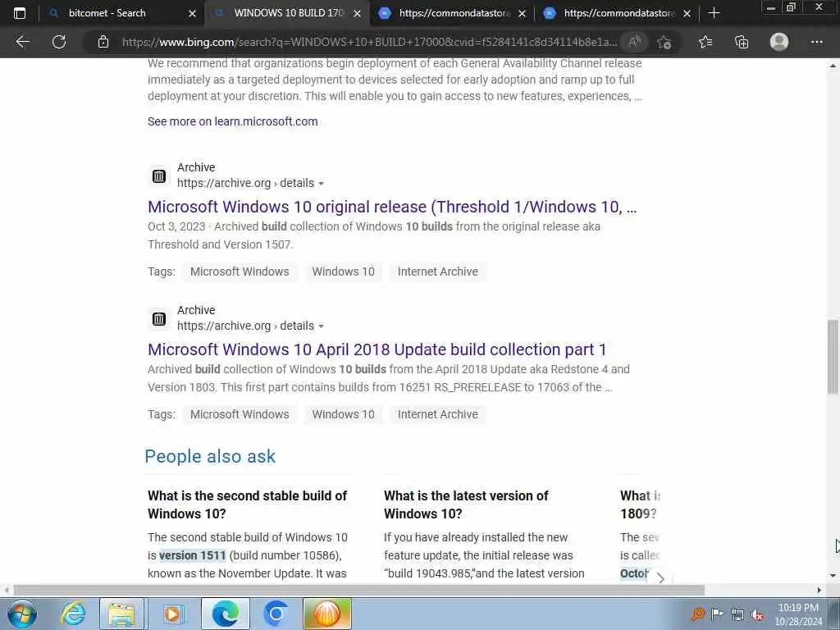The width and height of the screenshot is (840, 630).
Task: Open the Favorites list
Action: [x=705, y=42]
